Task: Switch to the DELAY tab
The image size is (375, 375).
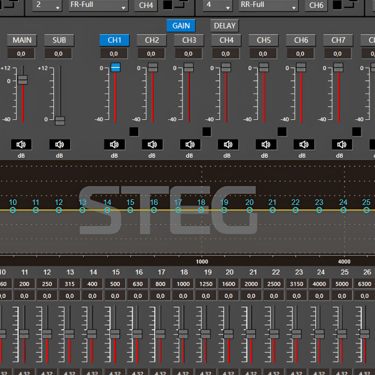Action: point(225,26)
